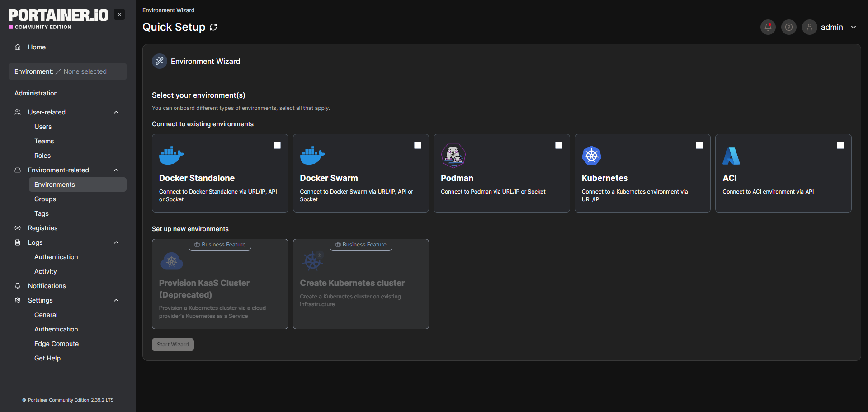Click the Environment Wizard breadcrumb
The height and width of the screenshot is (412, 868).
click(x=168, y=10)
